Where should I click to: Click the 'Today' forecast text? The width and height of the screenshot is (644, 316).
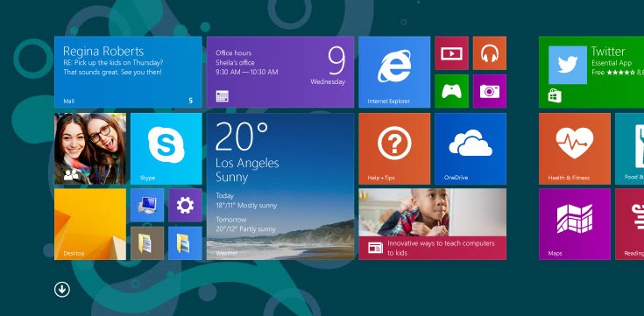[224, 196]
